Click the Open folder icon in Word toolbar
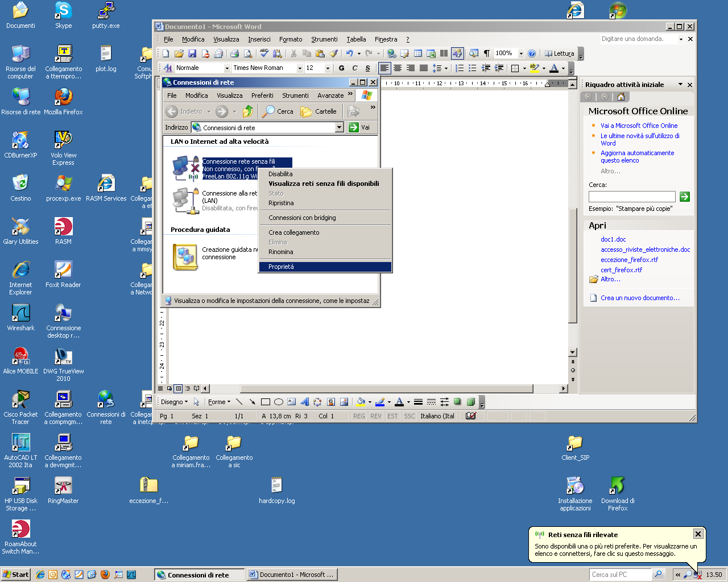The height and width of the screenshot is (582, 728). (x=179, y=53)
